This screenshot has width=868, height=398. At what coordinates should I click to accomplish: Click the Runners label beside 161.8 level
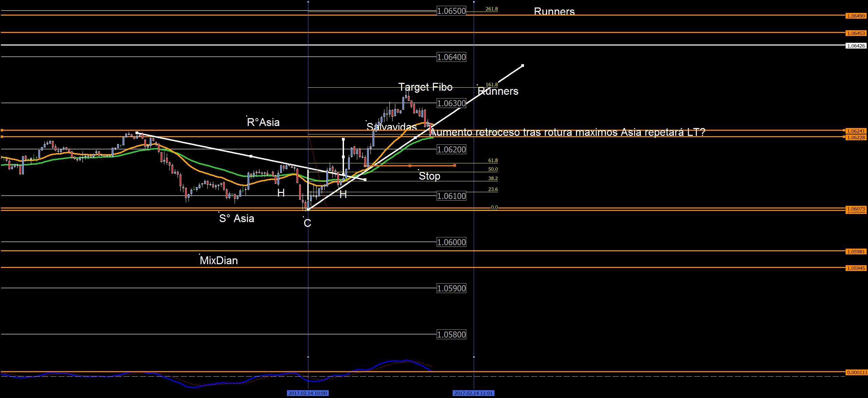[498, 91]
